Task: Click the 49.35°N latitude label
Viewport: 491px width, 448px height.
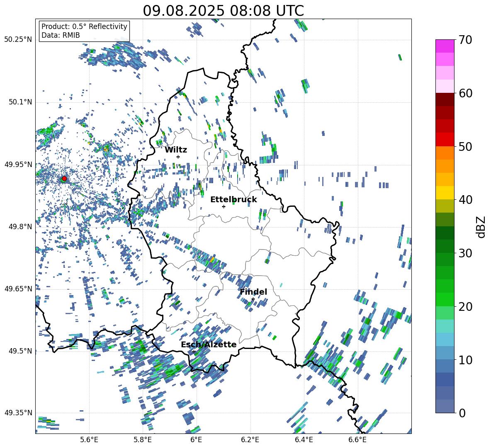Action: pos(18,413)
